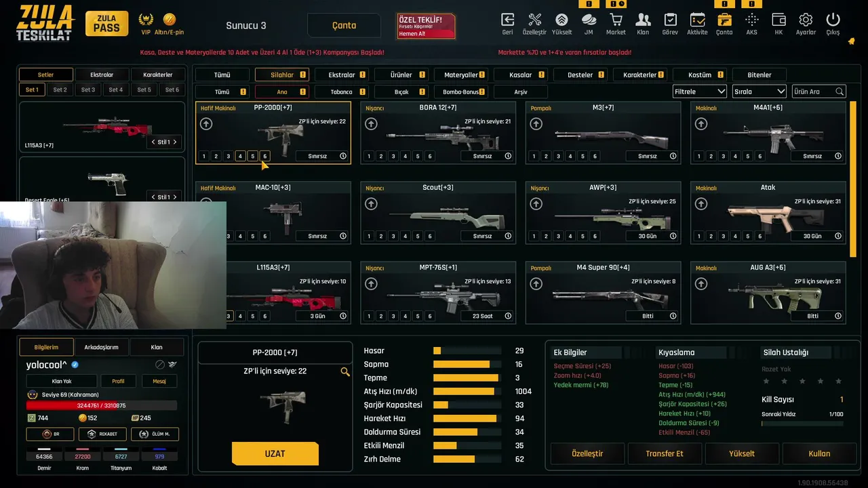Switch to the Materyaller category tab

point(461,75)
